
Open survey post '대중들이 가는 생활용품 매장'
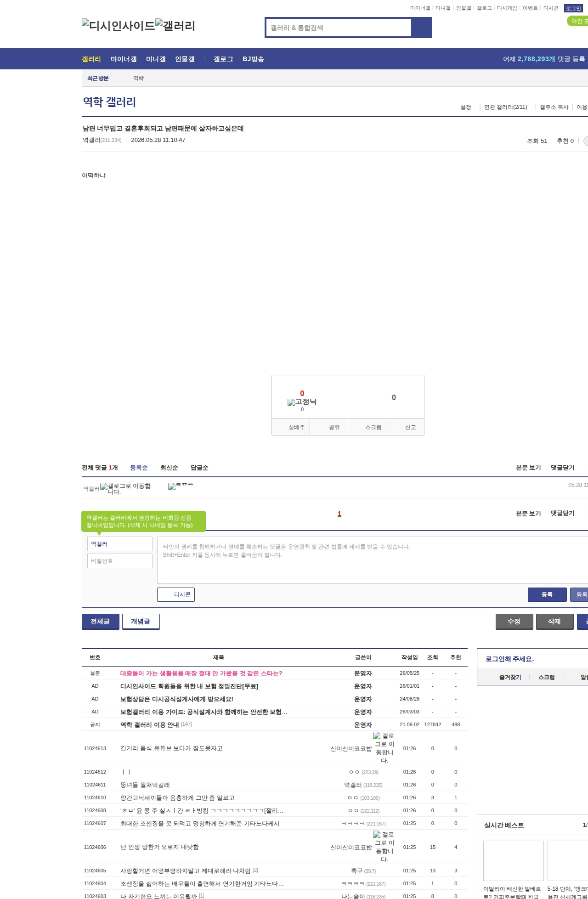coord(201,673)
